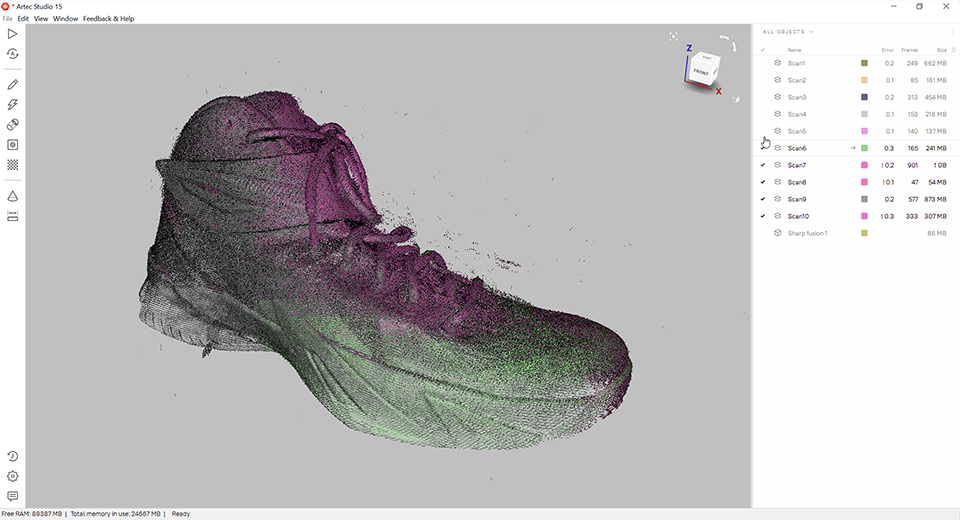The image size is (960, 520).
Task: Uncheck the visibility checkmark for Scan10
Action: (x=763, y=216)
